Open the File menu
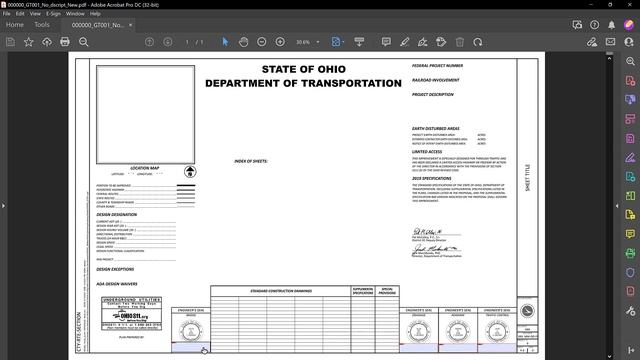This screenshot has height=360, width=640. pyautogui.click(x=7, y=13)
